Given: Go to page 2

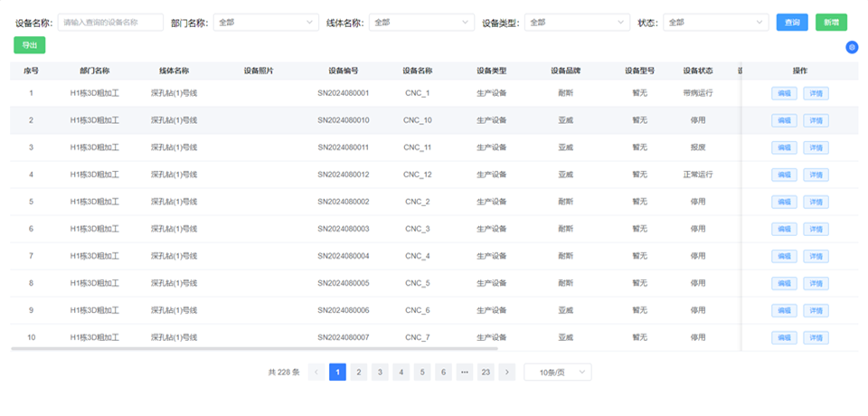Looking at the screenshot, I should 359,373.
